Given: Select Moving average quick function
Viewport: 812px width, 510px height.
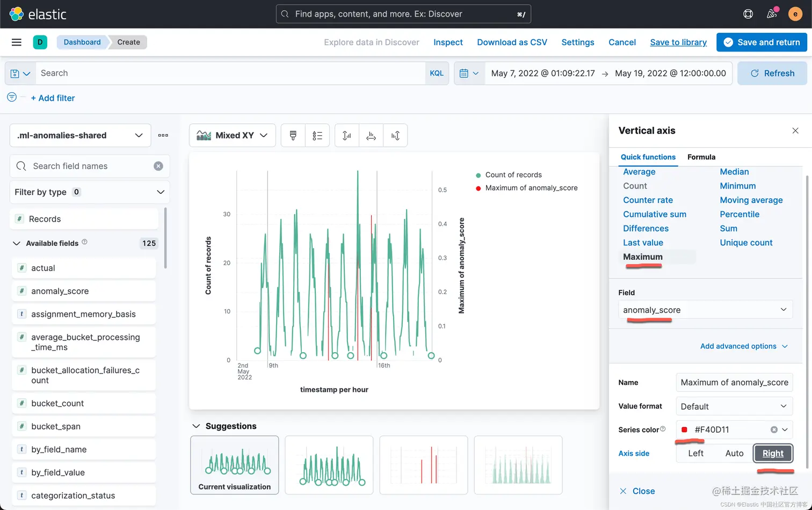Looking at the screenshot, I should coord(751,200).
